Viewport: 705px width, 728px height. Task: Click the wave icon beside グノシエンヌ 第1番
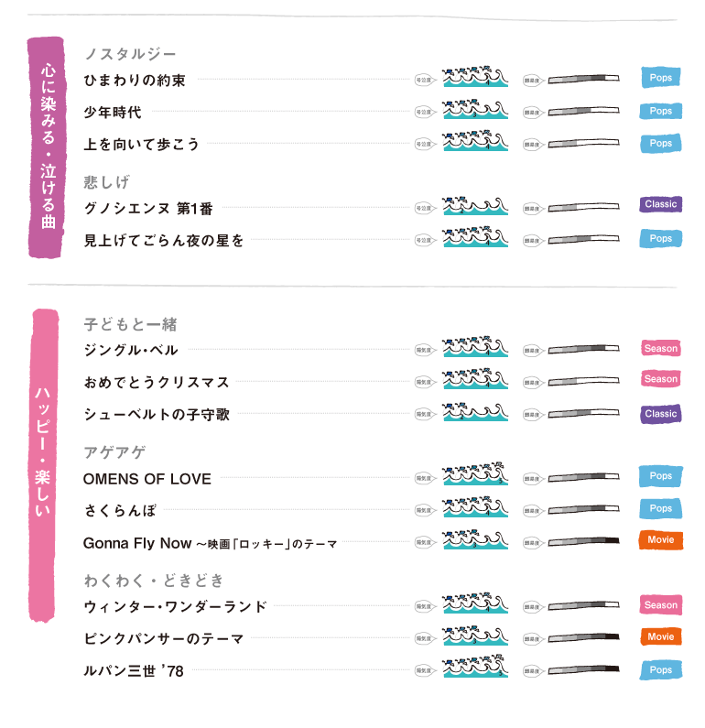475,207
